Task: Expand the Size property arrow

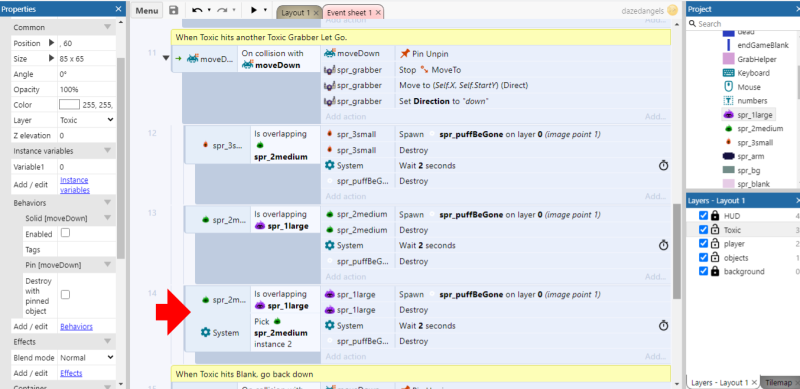Action: [x=51, y=58]
